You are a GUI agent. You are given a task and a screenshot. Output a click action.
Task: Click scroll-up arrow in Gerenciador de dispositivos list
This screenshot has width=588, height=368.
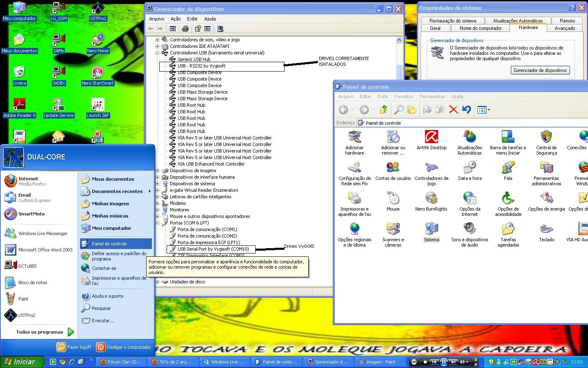[399, 40]
